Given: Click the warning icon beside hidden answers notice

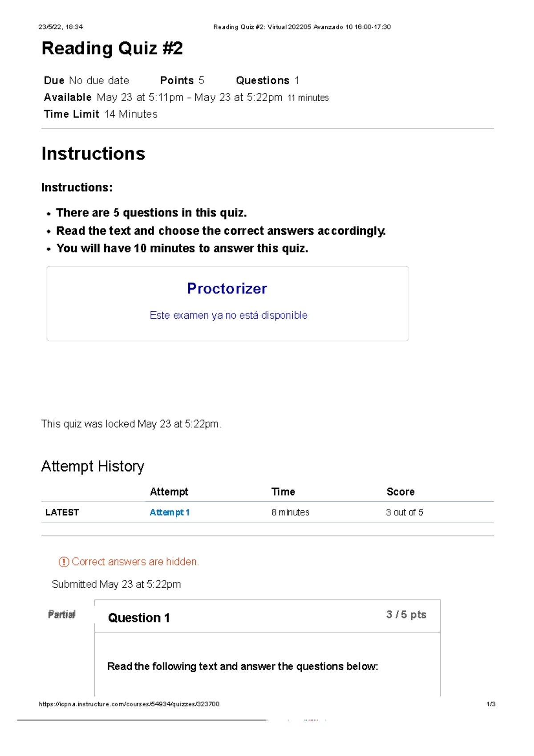Looking at the screenshot, I should click(x=64, y=562).
